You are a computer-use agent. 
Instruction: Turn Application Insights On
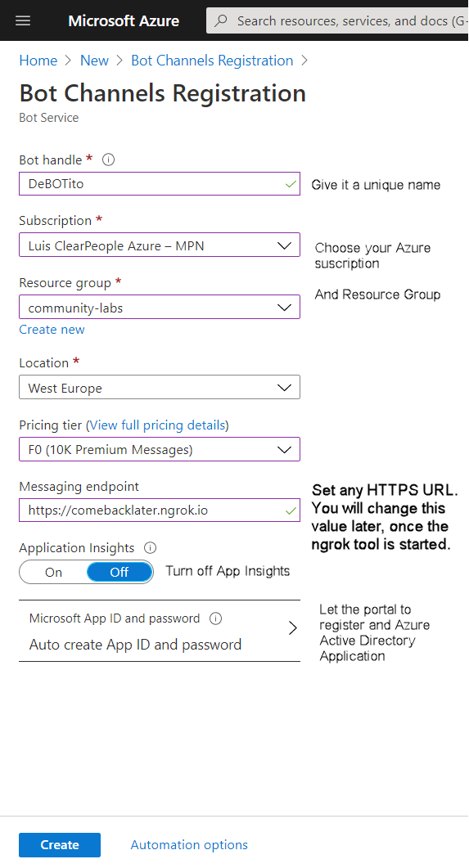click(53, 573)
